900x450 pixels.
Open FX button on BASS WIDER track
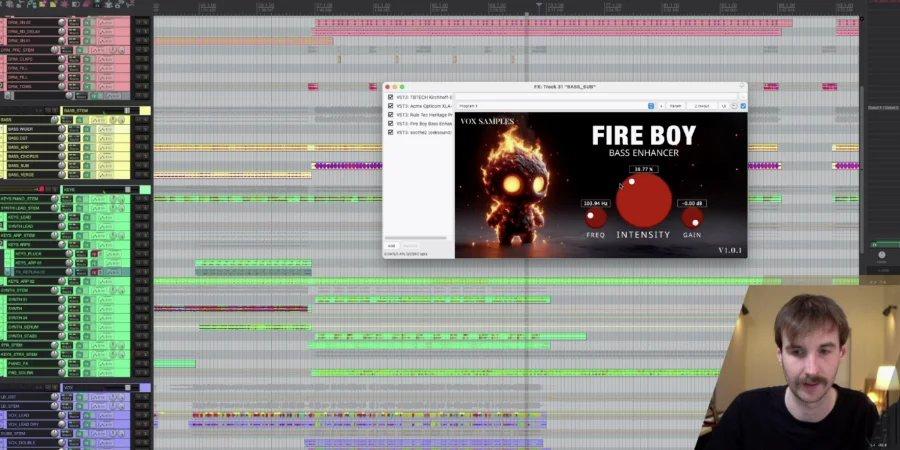87,129
